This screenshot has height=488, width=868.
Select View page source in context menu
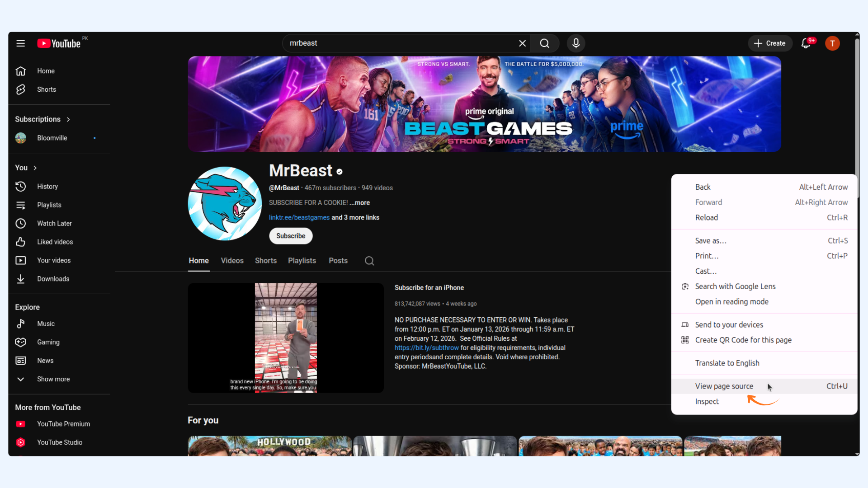(724, 386)
